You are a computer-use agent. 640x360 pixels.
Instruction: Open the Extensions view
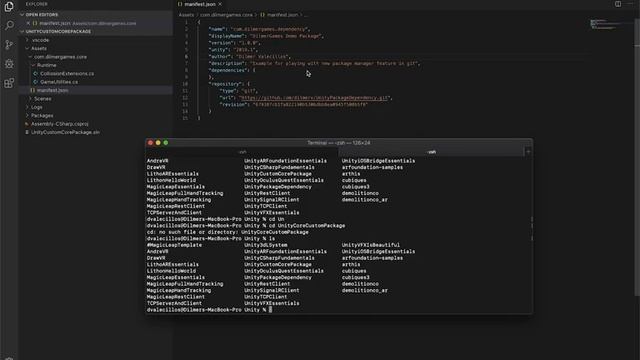click(9, 83)
